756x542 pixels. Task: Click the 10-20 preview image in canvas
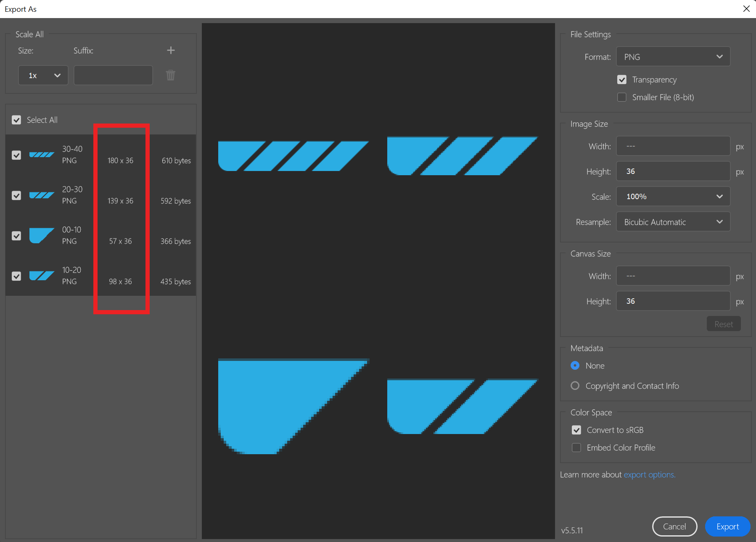(x=462, y=406)
